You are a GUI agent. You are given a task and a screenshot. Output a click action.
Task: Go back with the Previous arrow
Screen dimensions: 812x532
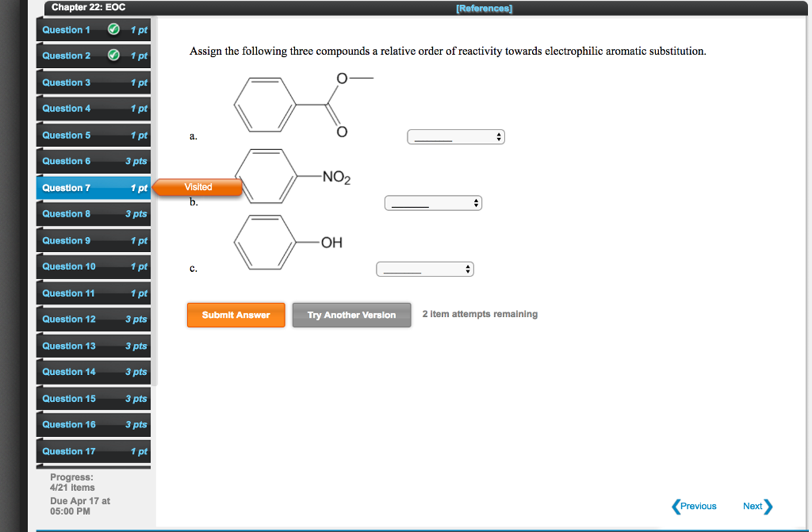tap(694, 506)
